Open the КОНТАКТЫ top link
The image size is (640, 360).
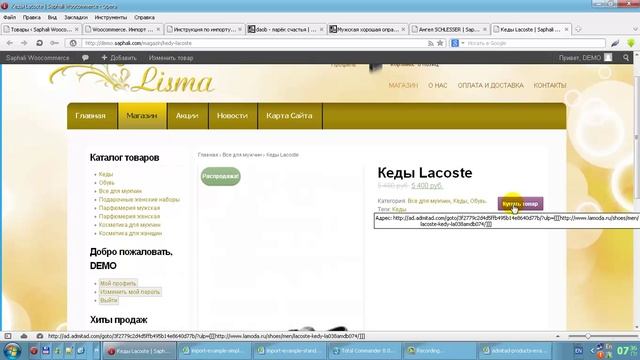(550, 85)
